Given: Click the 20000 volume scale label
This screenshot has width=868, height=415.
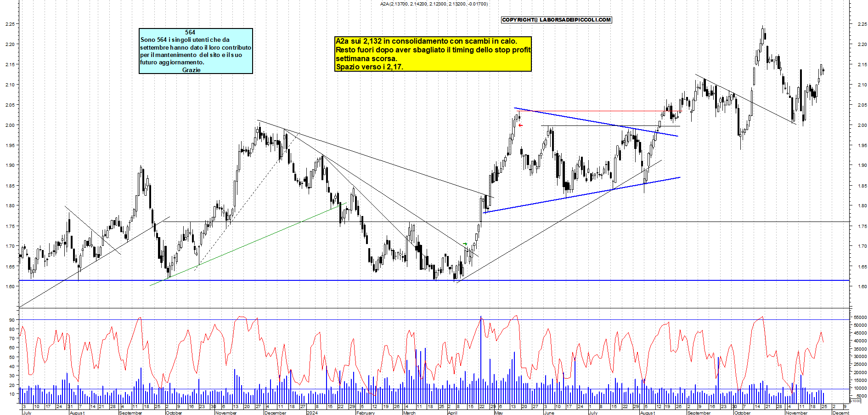Looking at the screenshot, I should (860, 372).
